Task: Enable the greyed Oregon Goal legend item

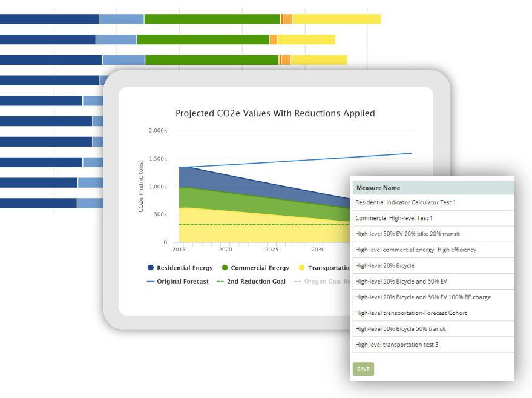Action: 321,282
